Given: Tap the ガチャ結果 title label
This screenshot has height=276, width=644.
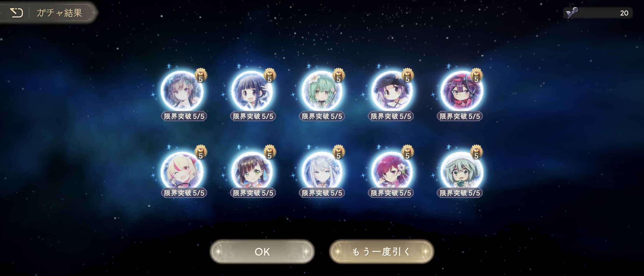Looking at the screenshot, I should pos(59,13).
